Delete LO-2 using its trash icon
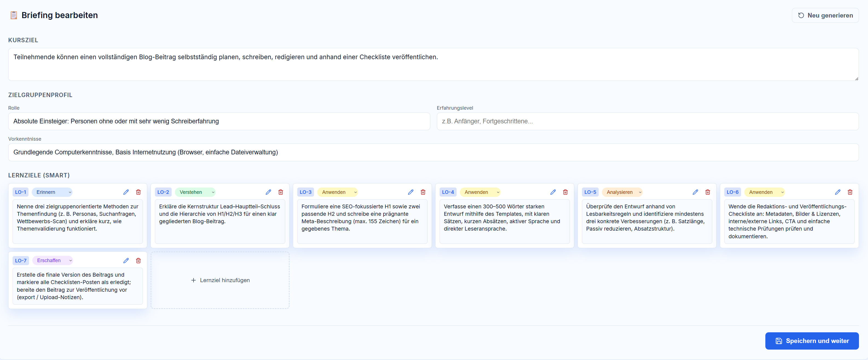Viewport: 868px width, 360px height. pyautogui.click(x=281, y=192)
